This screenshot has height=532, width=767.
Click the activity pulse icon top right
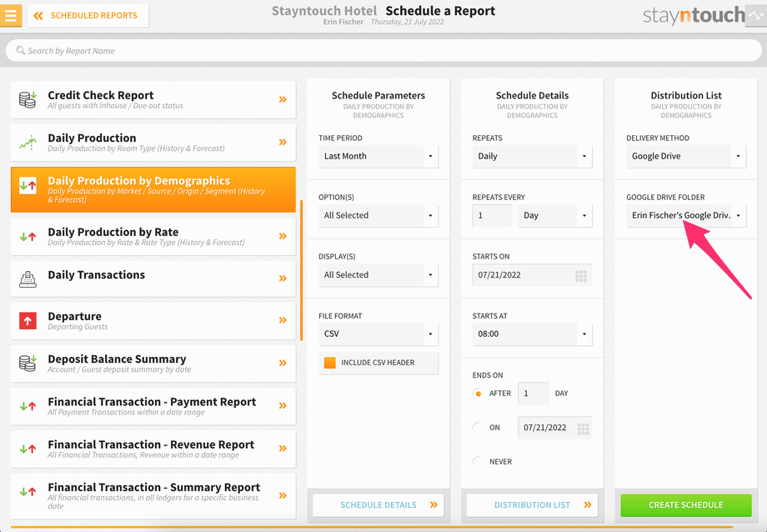tap(756, 16)
